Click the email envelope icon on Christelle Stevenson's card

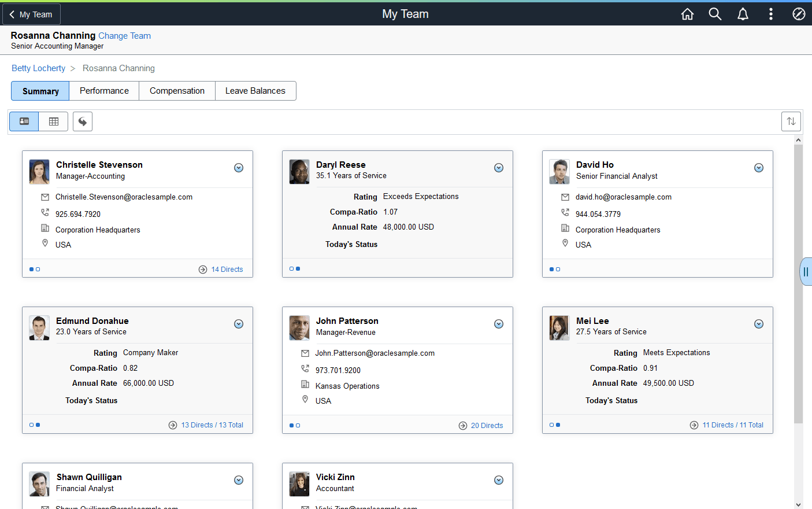coord(45,197)
